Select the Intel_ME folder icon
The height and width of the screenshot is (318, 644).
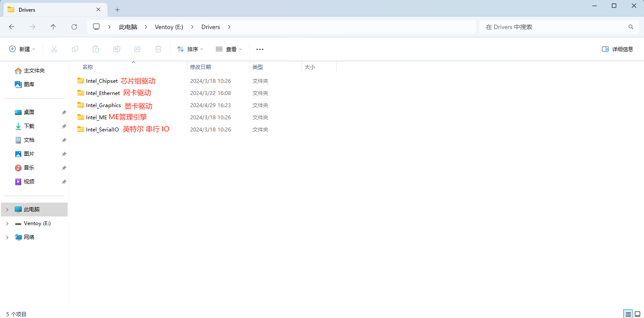click(x=81, y=117)
